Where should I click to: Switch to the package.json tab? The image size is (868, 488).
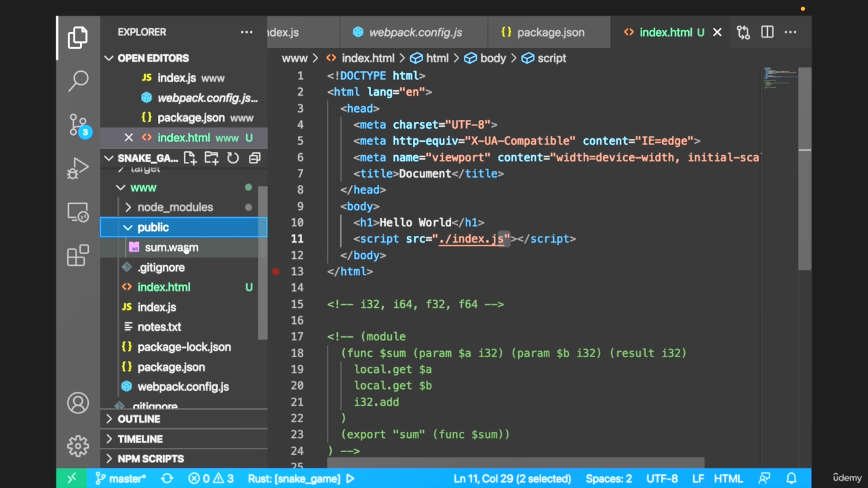click(x=550, y=33)
